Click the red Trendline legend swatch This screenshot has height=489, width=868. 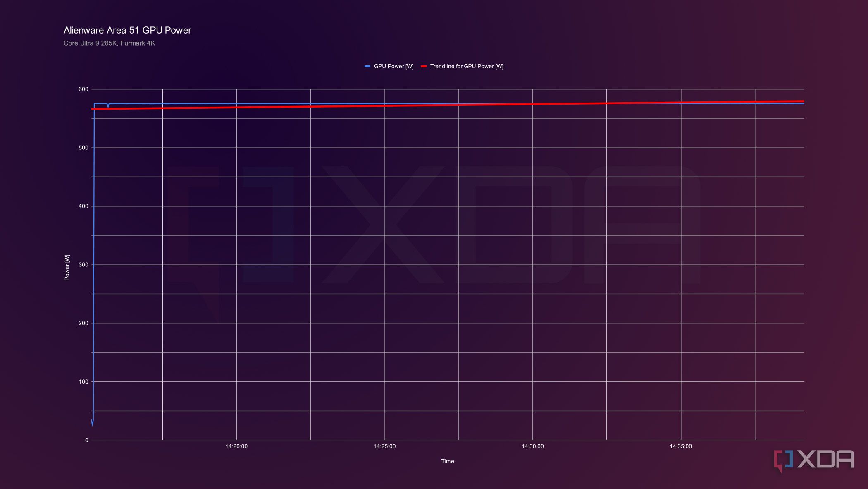tap(424, 66)
